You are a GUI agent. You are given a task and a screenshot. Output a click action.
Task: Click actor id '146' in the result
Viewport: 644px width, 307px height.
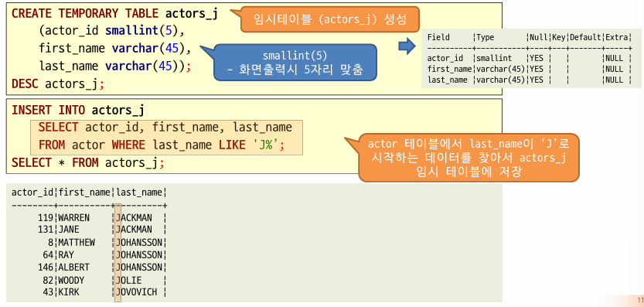coord(46,267)
